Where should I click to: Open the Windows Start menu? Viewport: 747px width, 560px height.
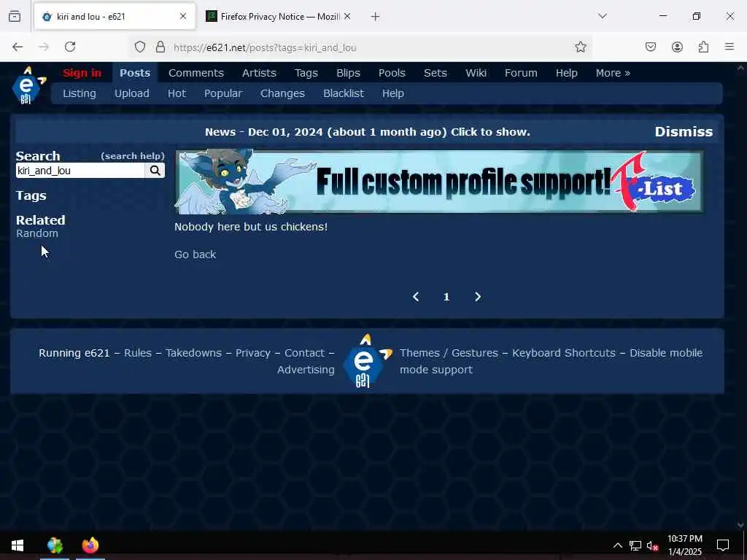[18, 545]
